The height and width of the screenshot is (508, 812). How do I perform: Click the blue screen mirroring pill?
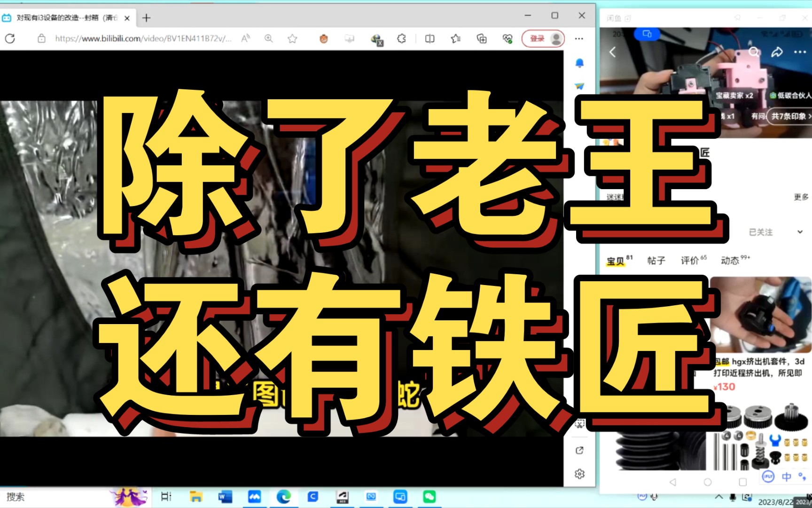coord(647,34)
